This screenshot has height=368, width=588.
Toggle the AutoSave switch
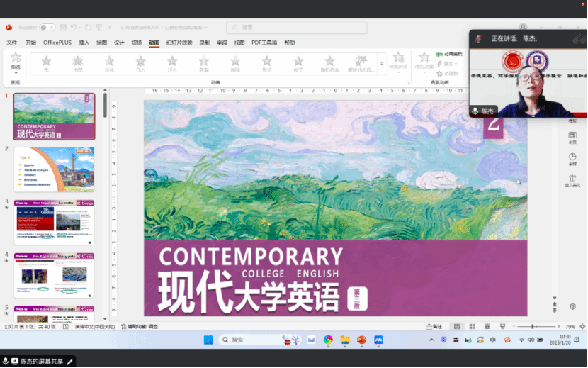coord(47,28)
